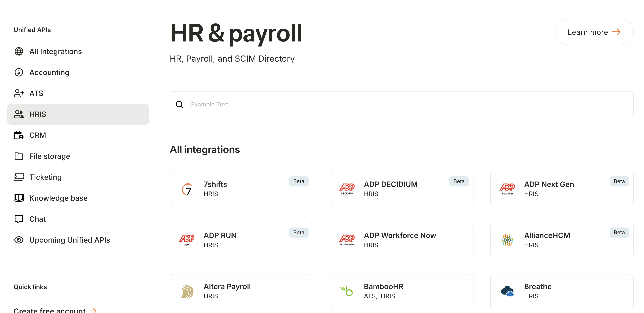Click the AllianceHCM snowflake logo
644x313 pixels.
(x=507, y=240)
